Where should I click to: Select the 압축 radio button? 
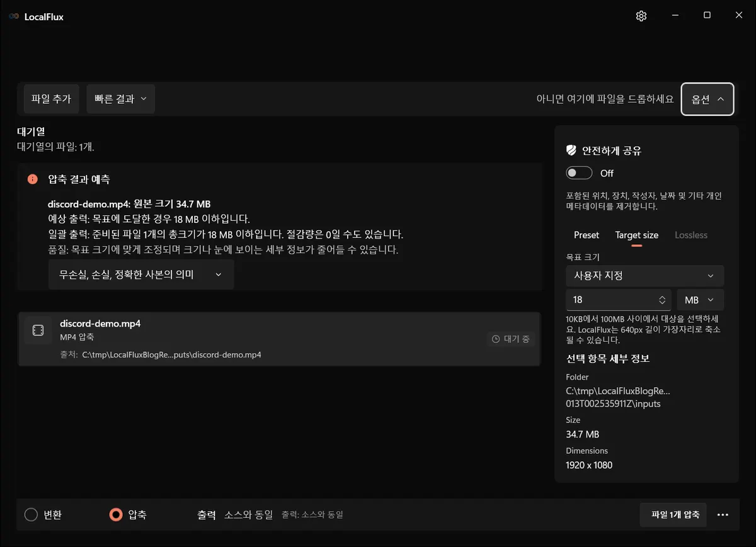point(115,515)
